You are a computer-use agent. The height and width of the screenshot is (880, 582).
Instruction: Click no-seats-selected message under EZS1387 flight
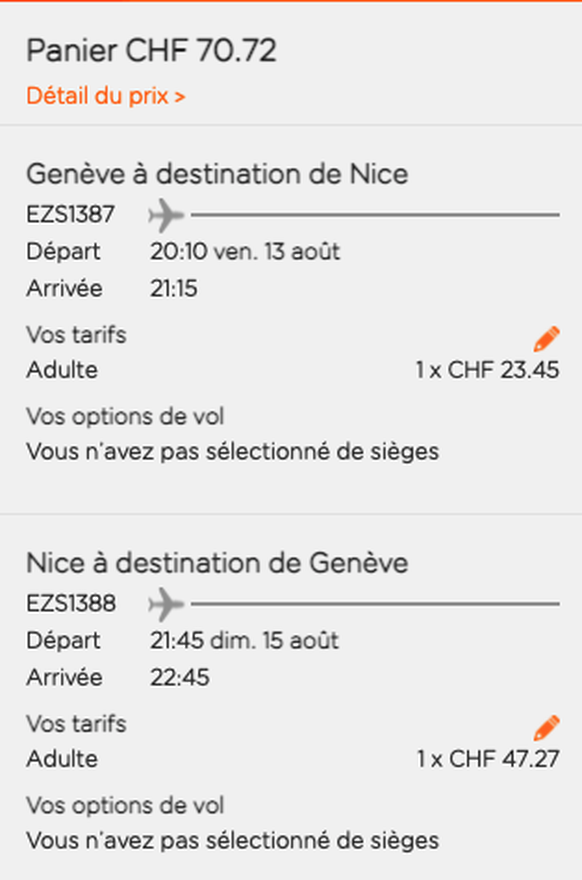coord(232,451)
